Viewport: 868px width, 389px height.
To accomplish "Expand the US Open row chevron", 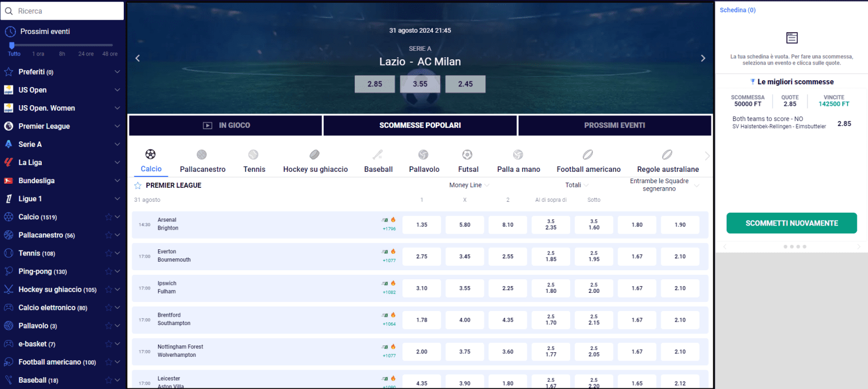I will point(118,90).
